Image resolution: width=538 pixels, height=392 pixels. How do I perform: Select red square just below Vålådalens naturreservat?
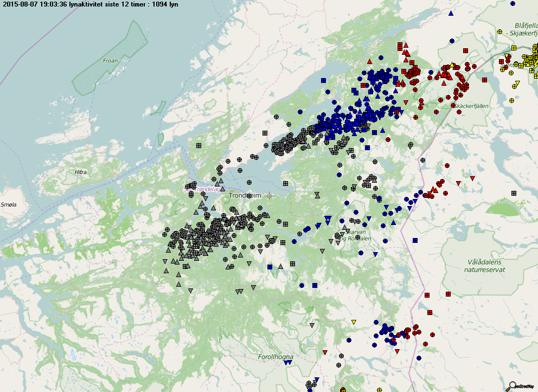point(449,294)
